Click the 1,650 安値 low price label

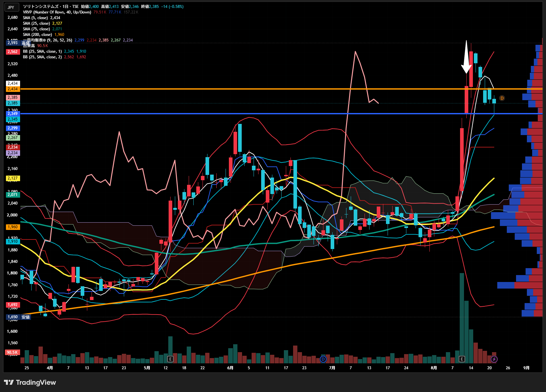pyautogui.click(x=18, y=317)
